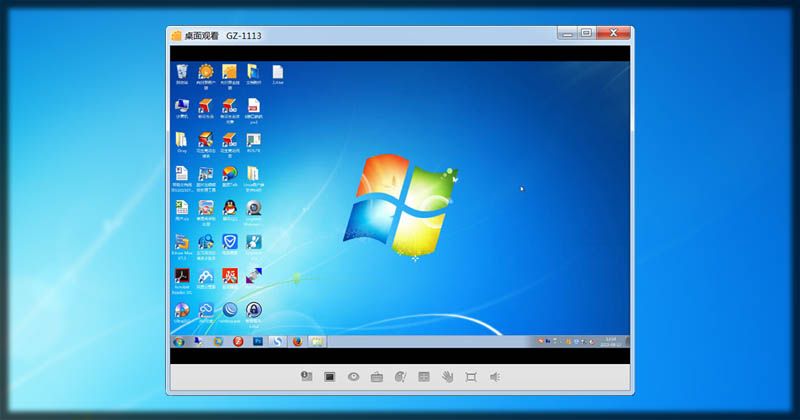Open the Recycle Bin on remote desktop

coord(182,71)
